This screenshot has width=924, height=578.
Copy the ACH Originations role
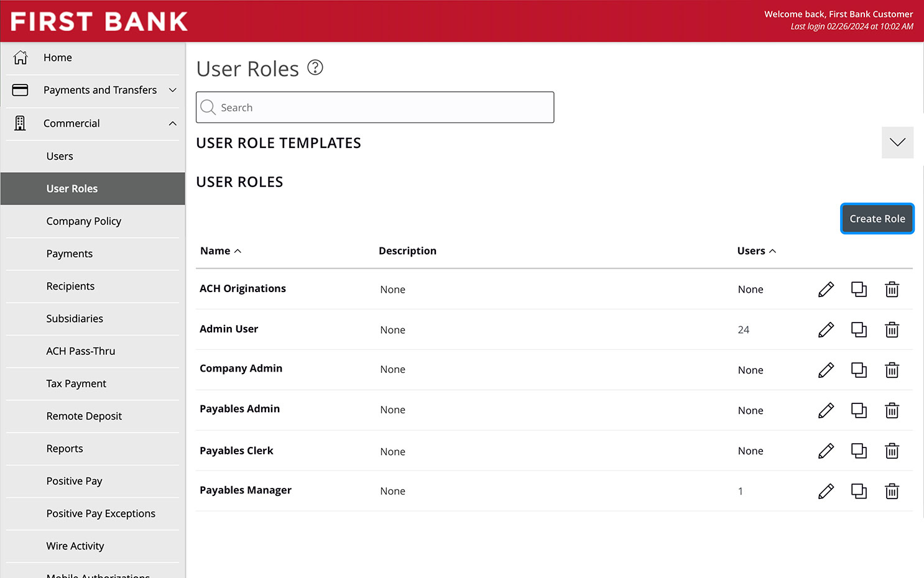[859, 290]
